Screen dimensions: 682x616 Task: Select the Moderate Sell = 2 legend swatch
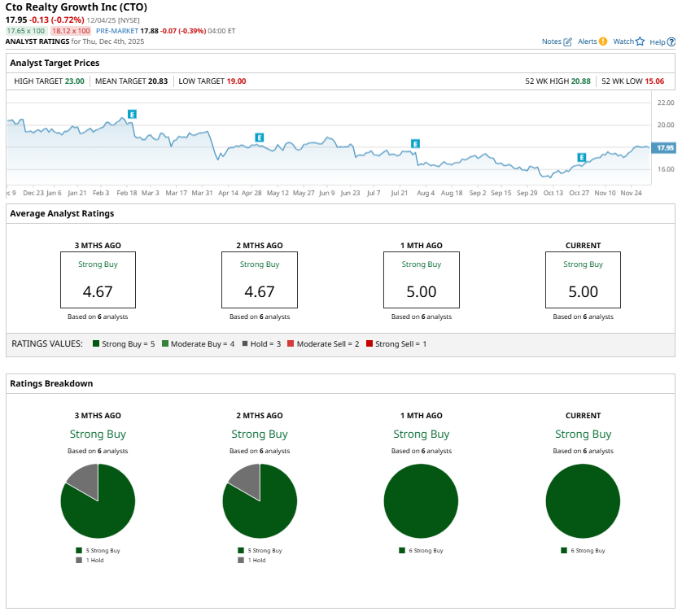290,344
